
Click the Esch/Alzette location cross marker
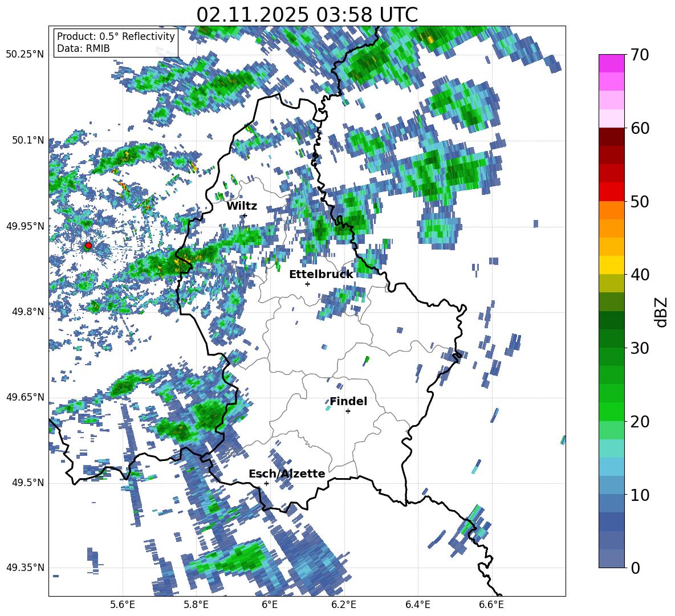[266, 483]
